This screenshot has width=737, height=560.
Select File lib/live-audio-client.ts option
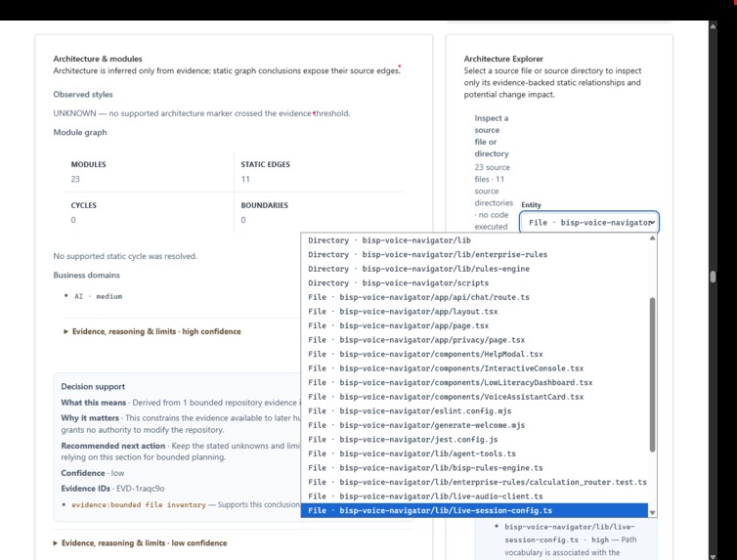pos(474,496)
